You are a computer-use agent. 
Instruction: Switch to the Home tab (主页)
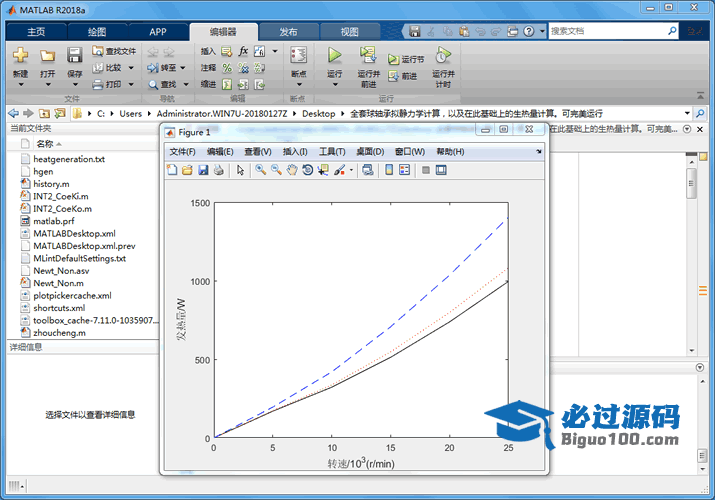tap(36, 32)
